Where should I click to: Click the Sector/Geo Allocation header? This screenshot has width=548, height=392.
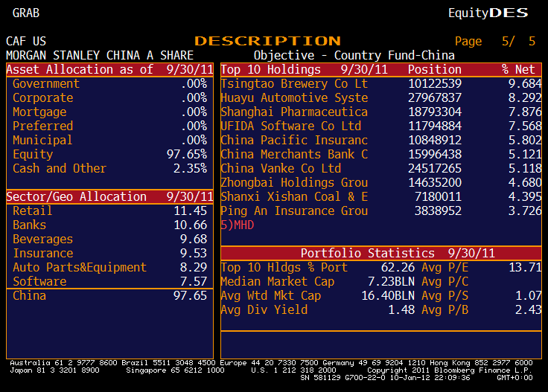click(109, 197)
